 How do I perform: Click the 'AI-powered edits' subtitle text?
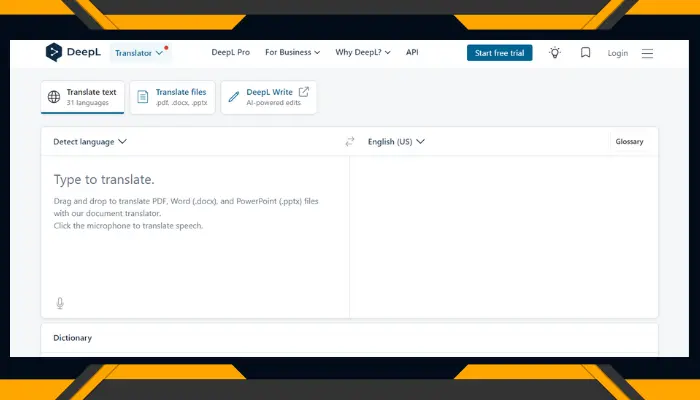coord(274,103)
